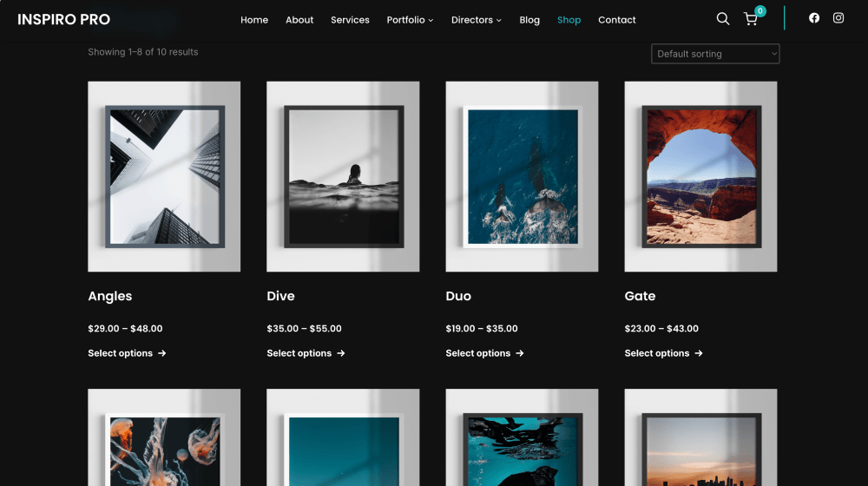Screen dimensions: 868x486
Task: Open the shopping cart icon
Action: click(751, 19)
